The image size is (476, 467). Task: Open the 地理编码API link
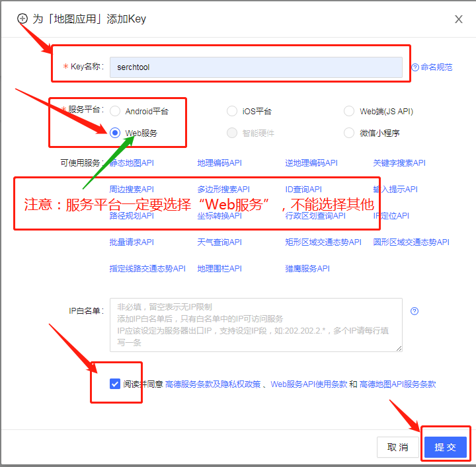(x=219, y=162)
